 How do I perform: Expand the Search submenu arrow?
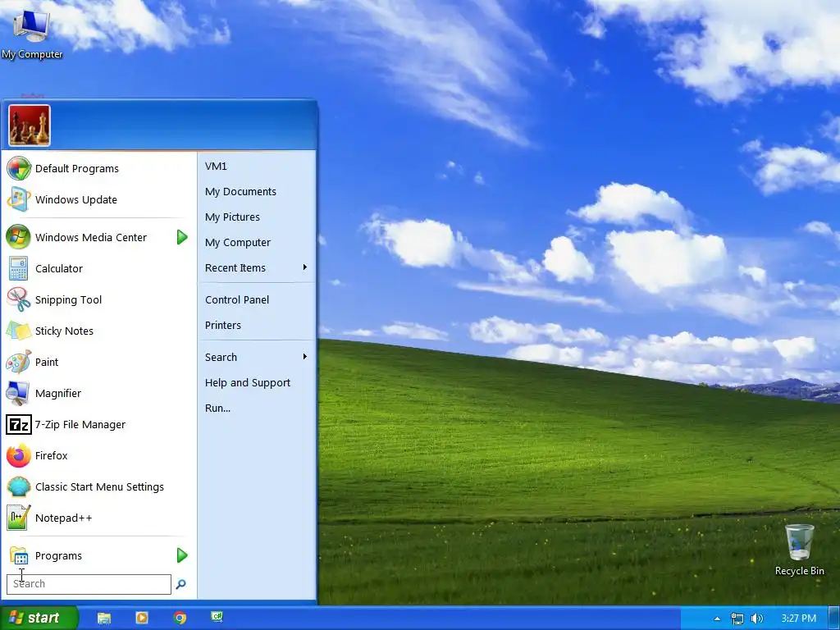point(305,357)
